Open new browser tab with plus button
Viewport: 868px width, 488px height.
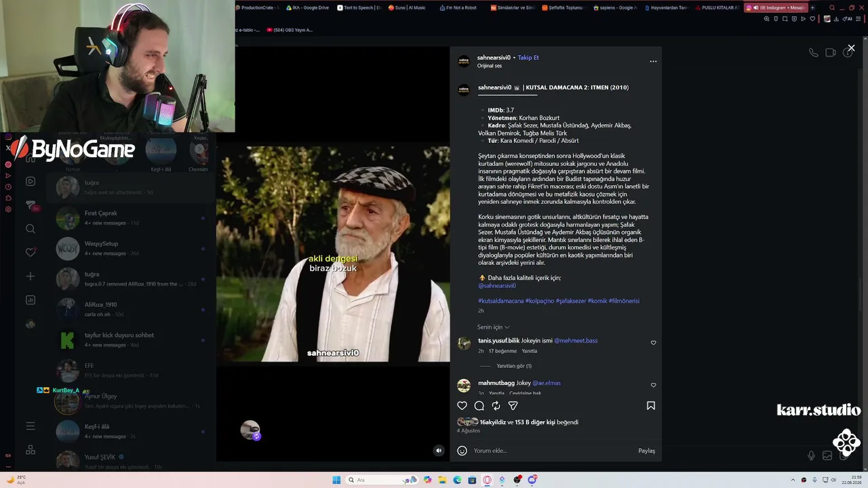(812, 7)
